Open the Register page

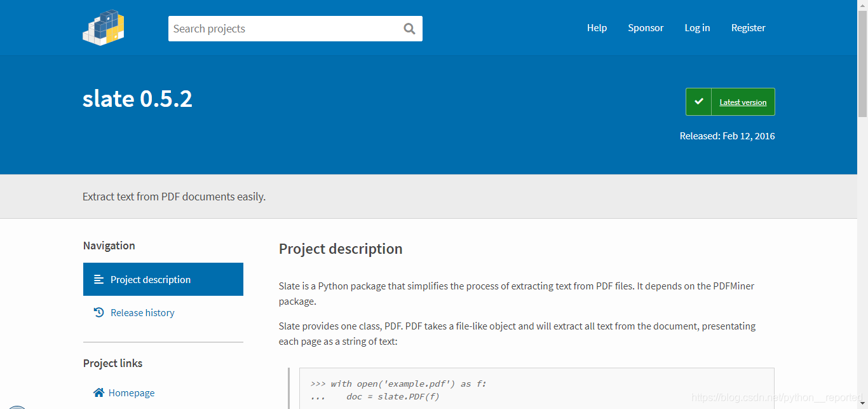tap(748, 27)
